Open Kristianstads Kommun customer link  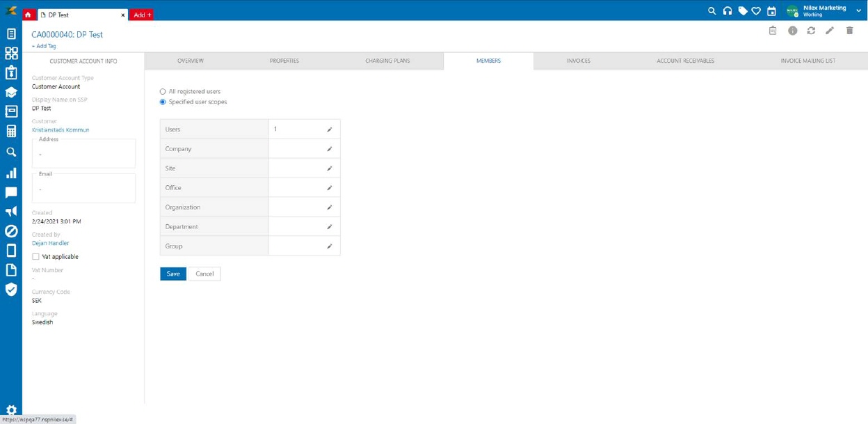[x=61, y=130]
